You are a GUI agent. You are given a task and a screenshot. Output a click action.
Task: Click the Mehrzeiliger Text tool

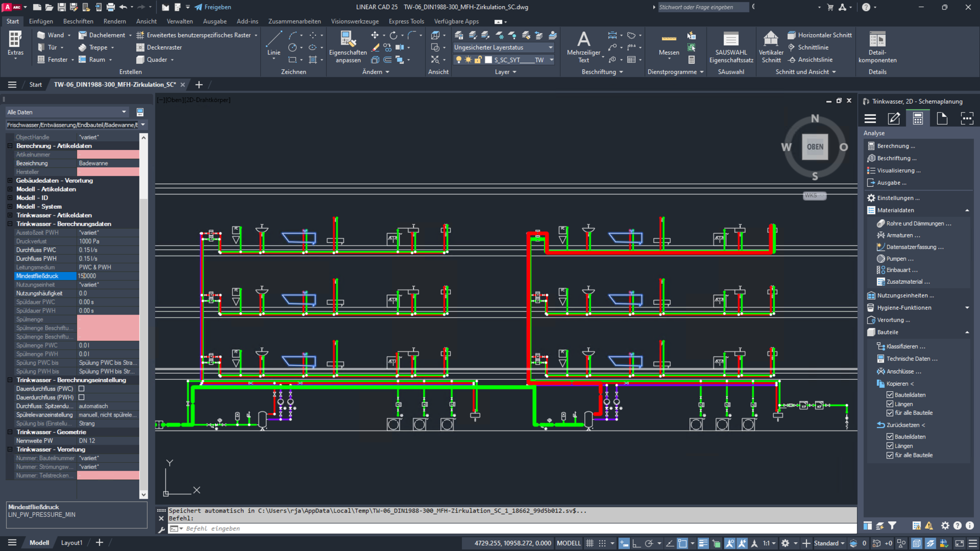click(583, 47)
